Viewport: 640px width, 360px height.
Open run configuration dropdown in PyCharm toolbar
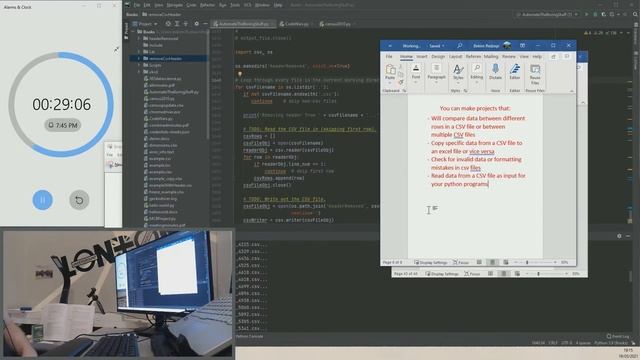click(x=547, y=14)
